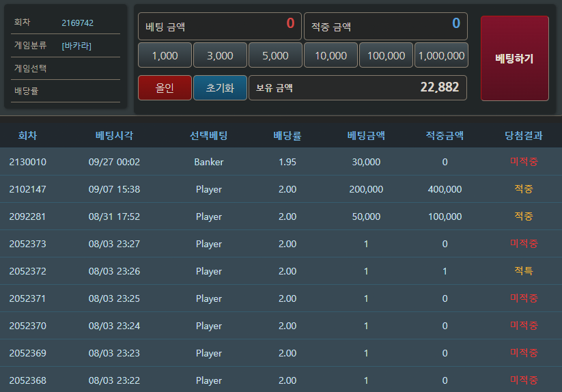Place the bet with 베팅하기 button
The height and width of the screenshot is (392, 562).
[x=514, y=59]
